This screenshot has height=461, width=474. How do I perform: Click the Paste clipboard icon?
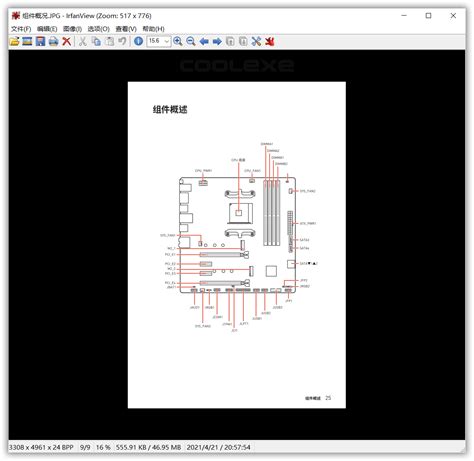click(x=110, y=41)
